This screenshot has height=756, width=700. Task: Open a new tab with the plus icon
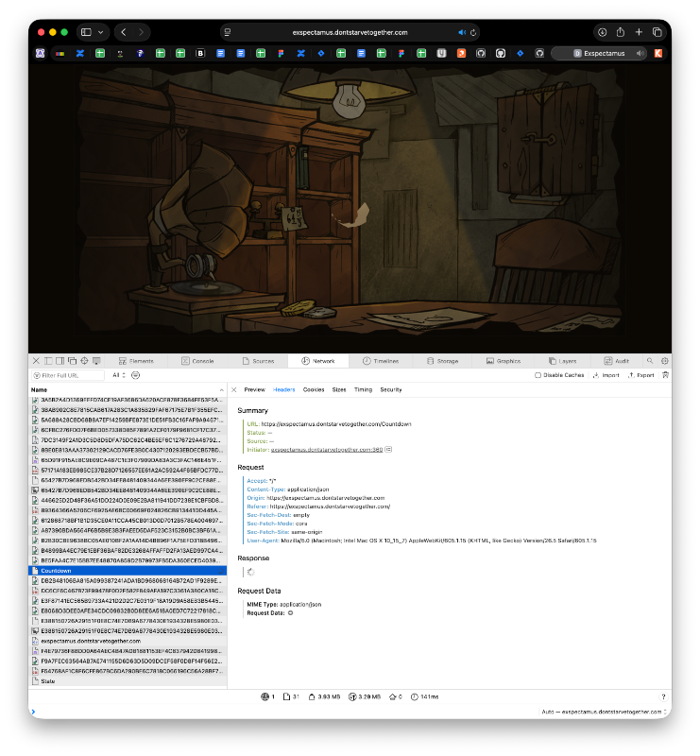coord(639,32)
